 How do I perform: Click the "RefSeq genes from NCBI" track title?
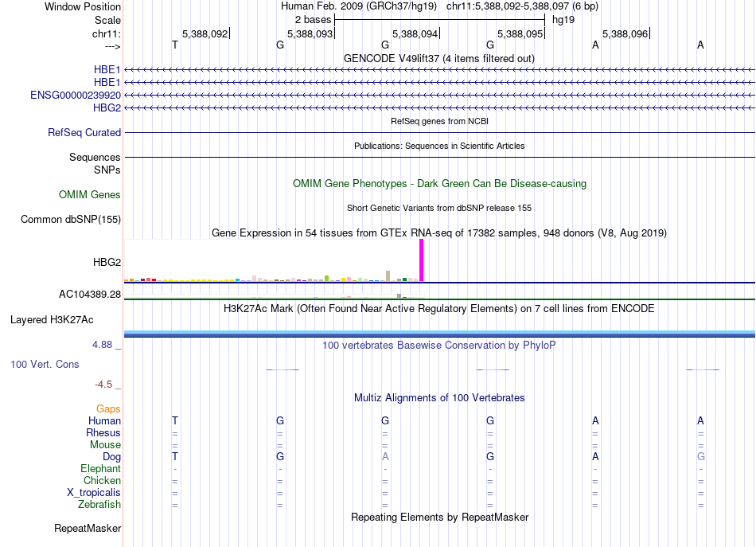pos(439,121)
